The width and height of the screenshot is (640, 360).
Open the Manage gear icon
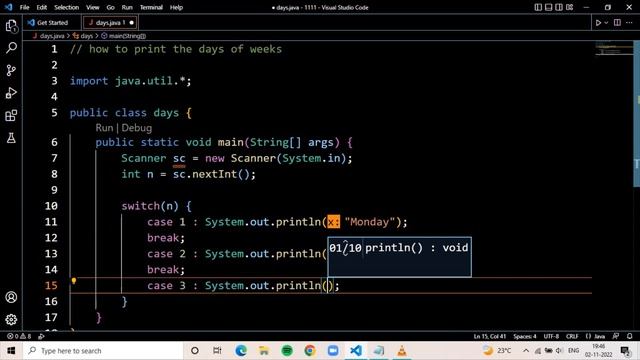(11, 319)
